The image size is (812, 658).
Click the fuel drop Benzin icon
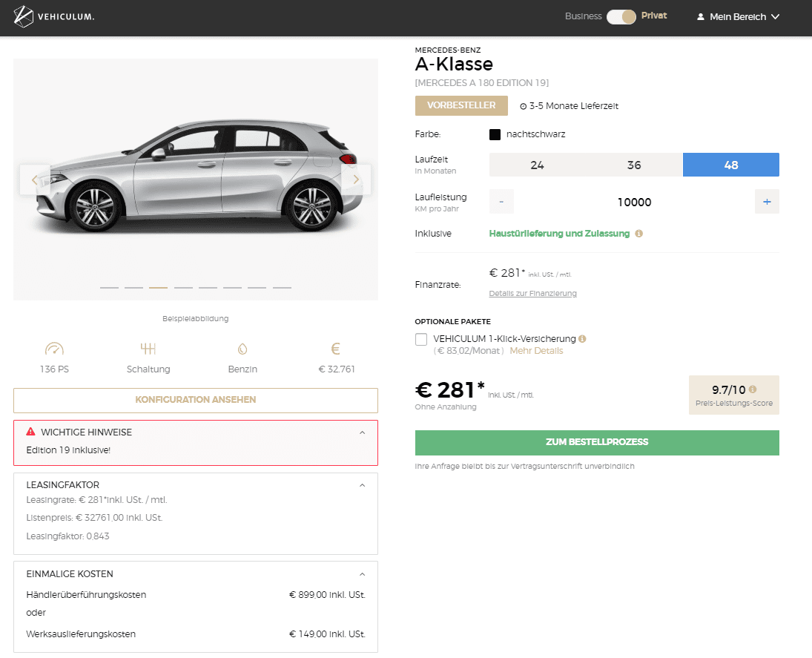[x=242, y=349]
